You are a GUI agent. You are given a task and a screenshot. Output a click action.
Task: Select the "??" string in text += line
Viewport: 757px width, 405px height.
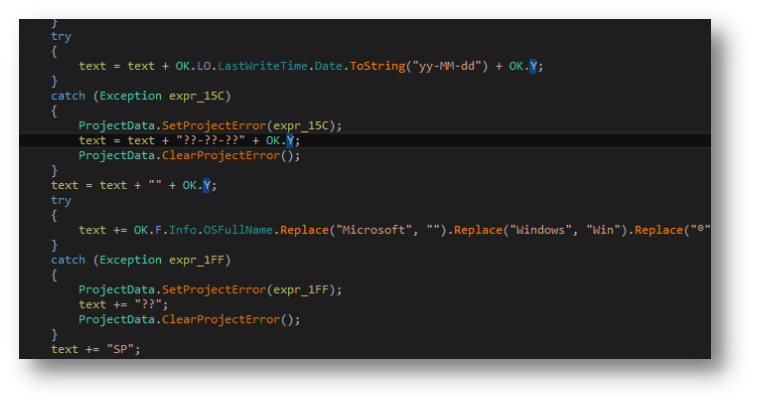pyautogui.click(x=148, y=305)
